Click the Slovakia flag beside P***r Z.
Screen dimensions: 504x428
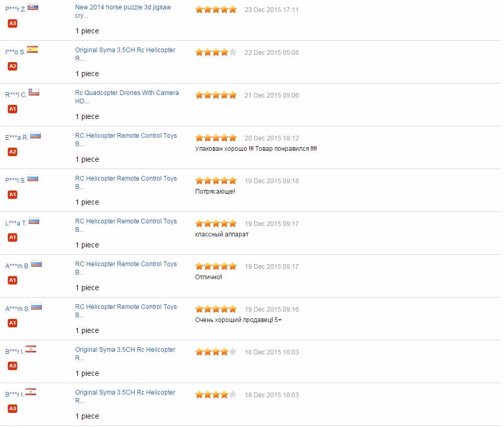click(x=33, y=7)
